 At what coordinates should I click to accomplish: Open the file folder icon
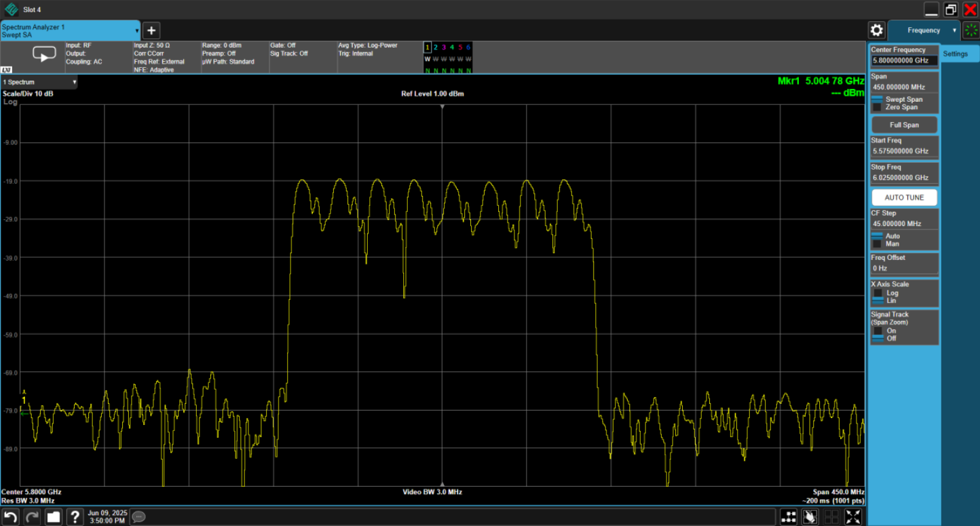point(54,517)
